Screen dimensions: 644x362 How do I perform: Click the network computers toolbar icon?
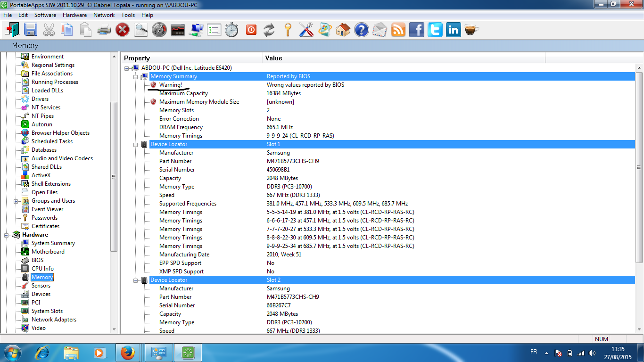(x=196, y=30)
